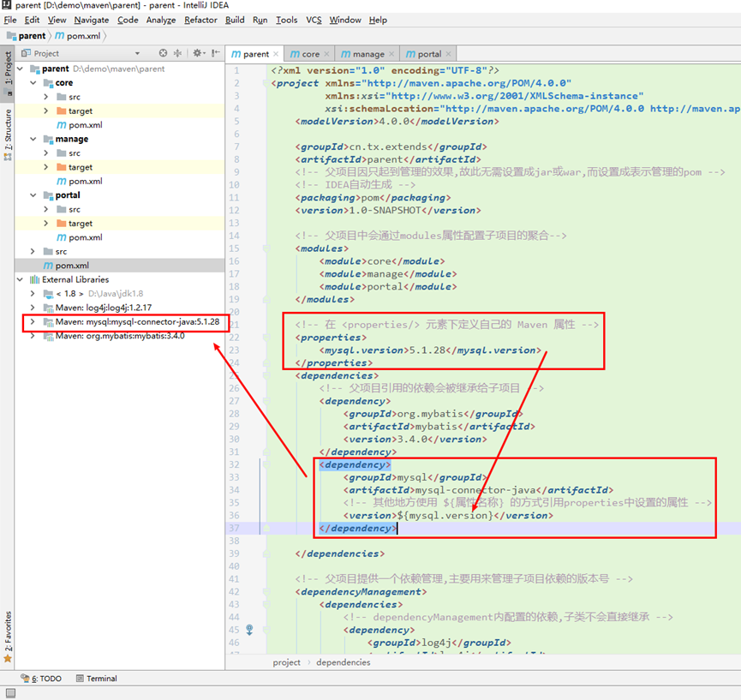This screenshot has width=741, height=700.
Task: Open the 6: TODO tool window
Action: click(41, 679)
